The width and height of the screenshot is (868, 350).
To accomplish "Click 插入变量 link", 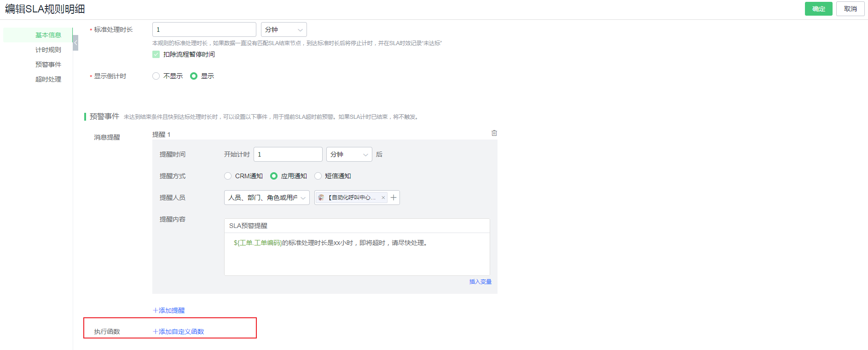I will pos(480,282).
